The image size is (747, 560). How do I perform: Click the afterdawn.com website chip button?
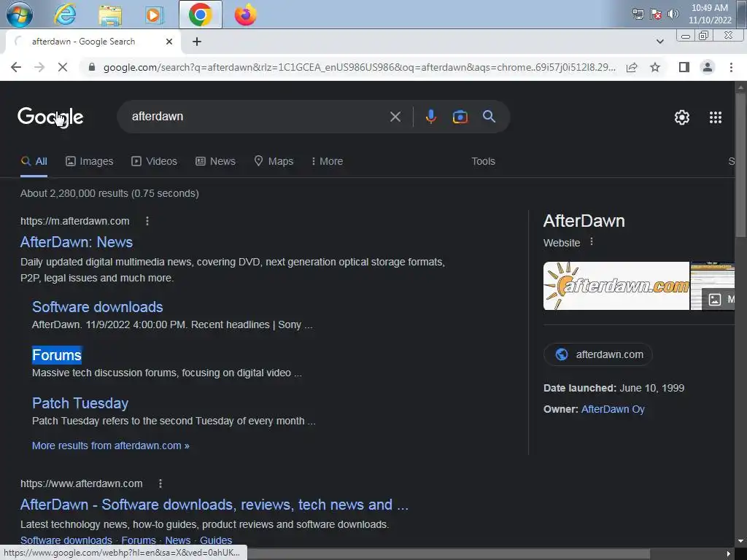598,355
